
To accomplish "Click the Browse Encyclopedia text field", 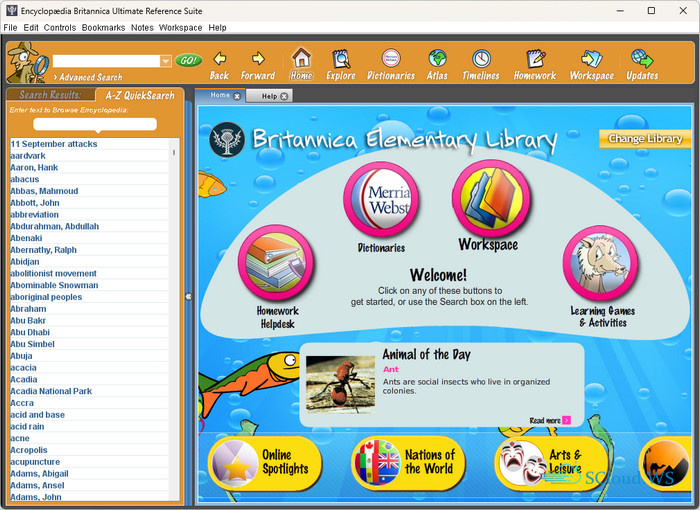I will 95,124.
